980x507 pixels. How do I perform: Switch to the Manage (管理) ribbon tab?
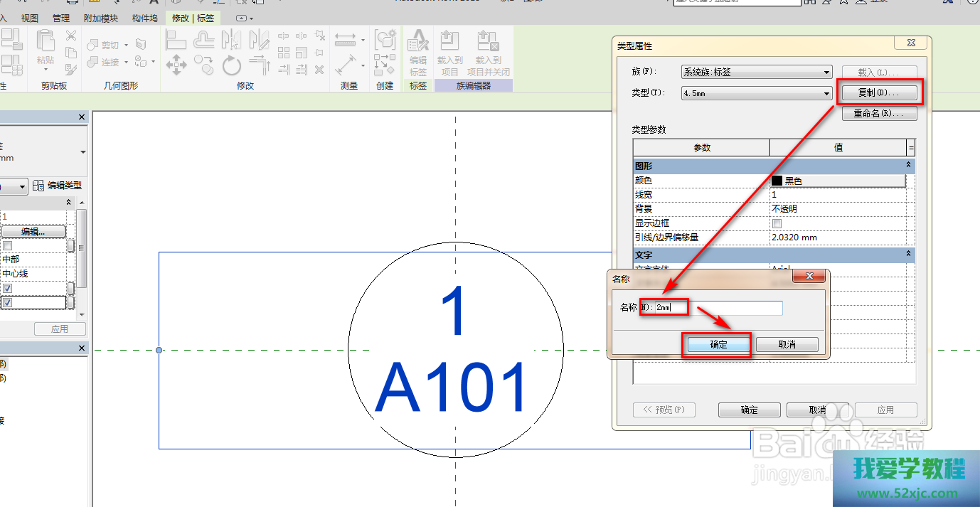coord(61,18)
